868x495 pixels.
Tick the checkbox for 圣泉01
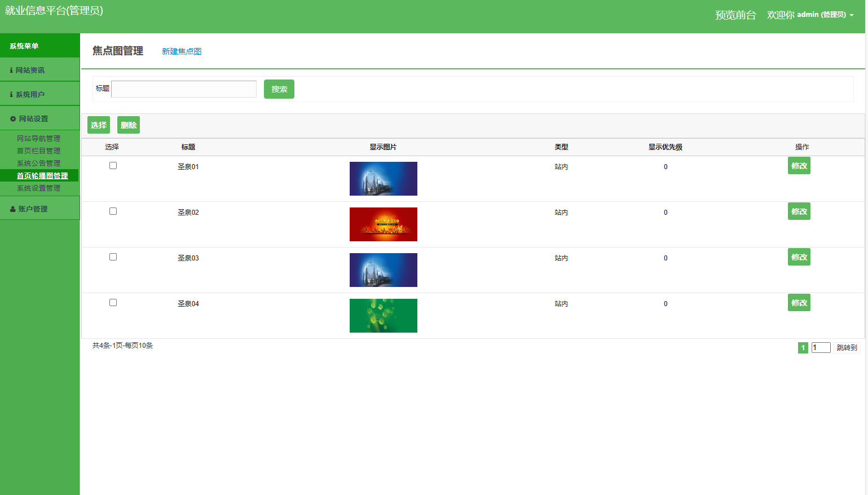coord(113,166)
